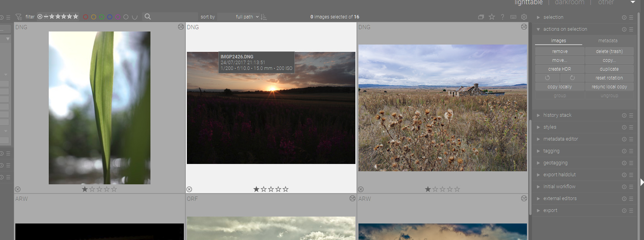Select the purple color label filter
This screenshot has height=240, width=644.
118,17
